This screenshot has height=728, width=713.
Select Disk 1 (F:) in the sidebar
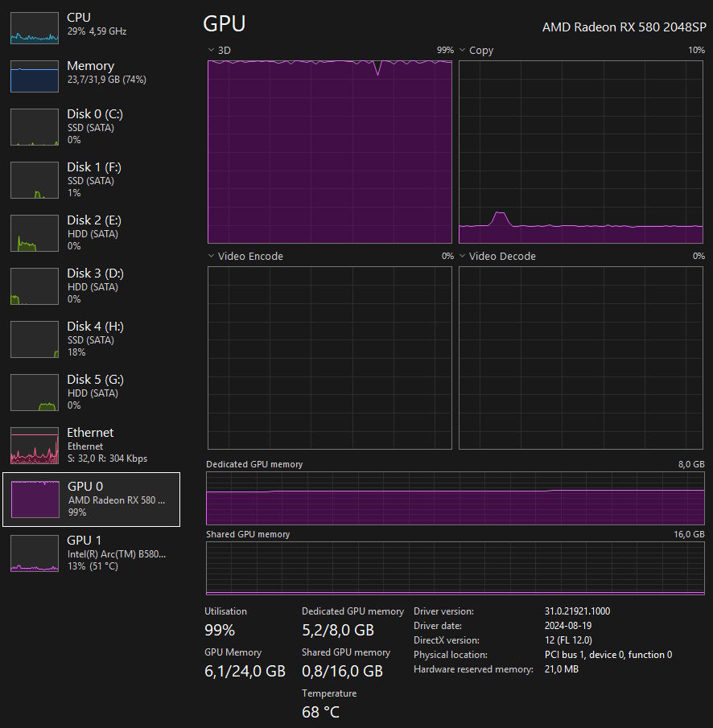tap(91, 179)
